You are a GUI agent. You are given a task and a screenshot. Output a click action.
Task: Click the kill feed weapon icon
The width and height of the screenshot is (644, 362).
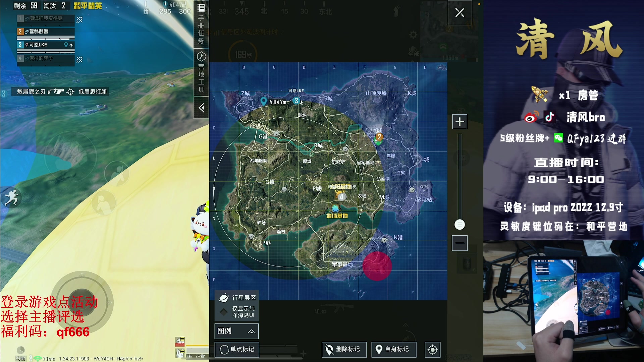[56, 92]
